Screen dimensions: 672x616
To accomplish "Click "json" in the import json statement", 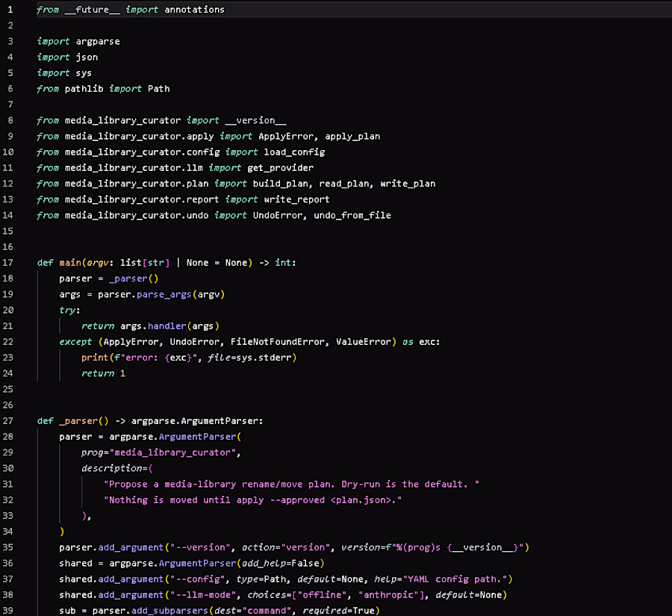I will [x=87, y=57].
